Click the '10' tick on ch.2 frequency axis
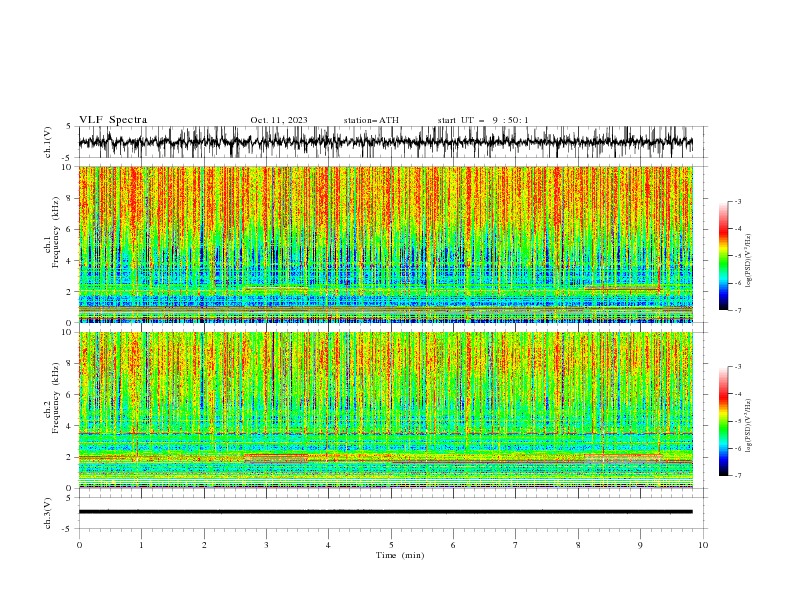 (x=67, y=332)
